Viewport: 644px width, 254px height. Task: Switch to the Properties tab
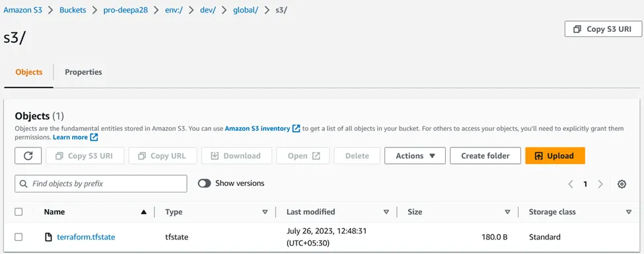(x=83, y=72)
